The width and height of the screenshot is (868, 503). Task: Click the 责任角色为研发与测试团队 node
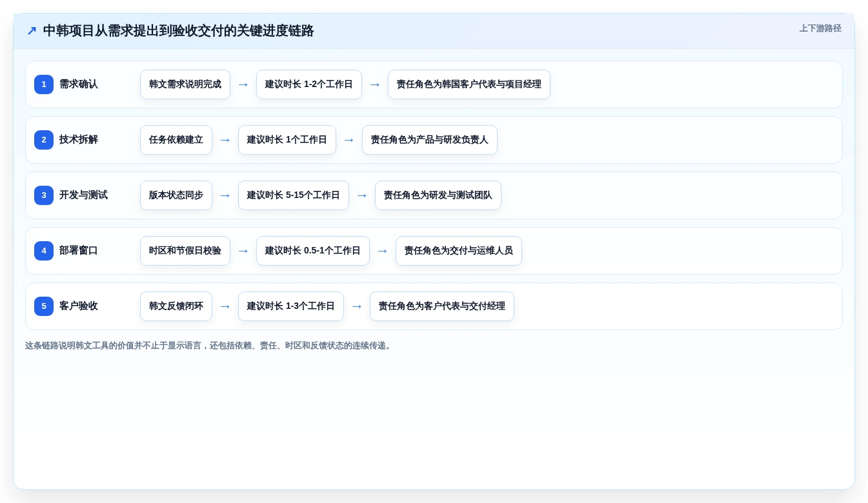coord(438,195)
